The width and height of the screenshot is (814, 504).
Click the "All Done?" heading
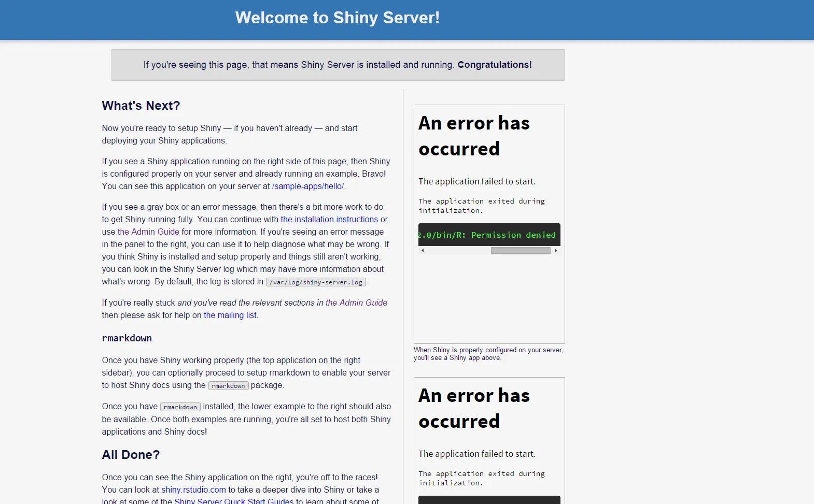click(x=131, y=455)
